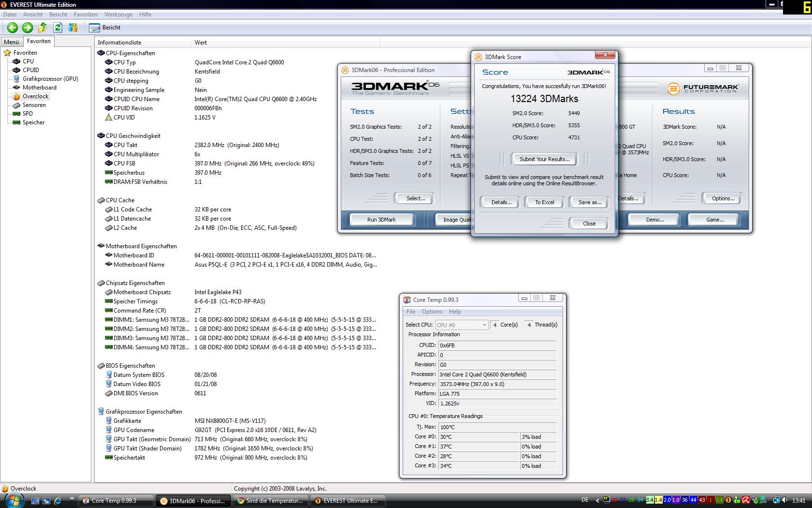Switch to 3DMark06 Professional taskbar button
This screenshot has width=812, height=508.
pos(193,501)
